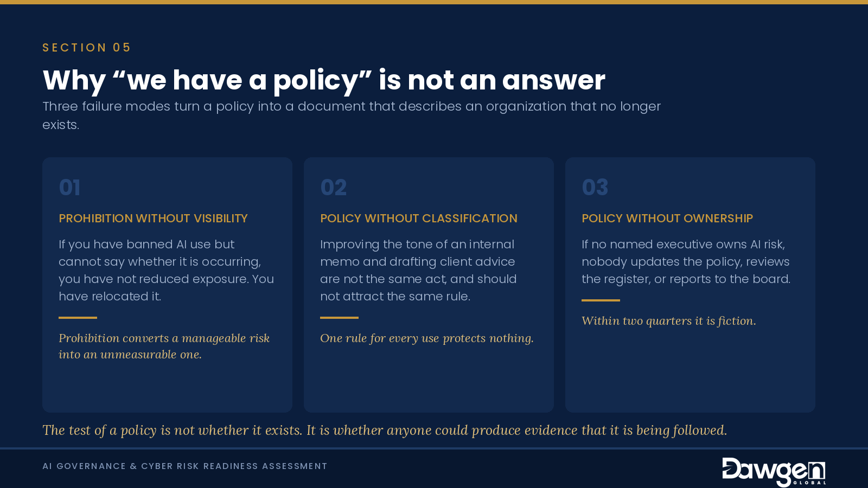This screenshot has width=868, height=488.
Task: Click the large 03 card number
Action: click(595, 188)
